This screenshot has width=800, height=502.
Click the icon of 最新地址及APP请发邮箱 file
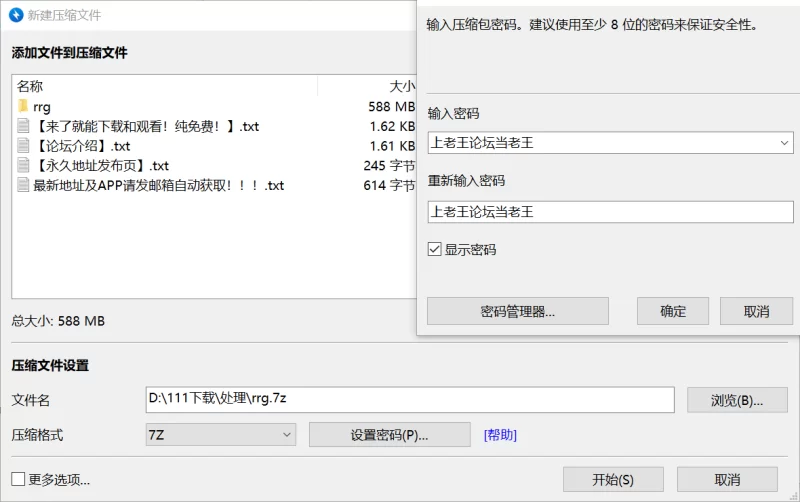tap(23, 185)
